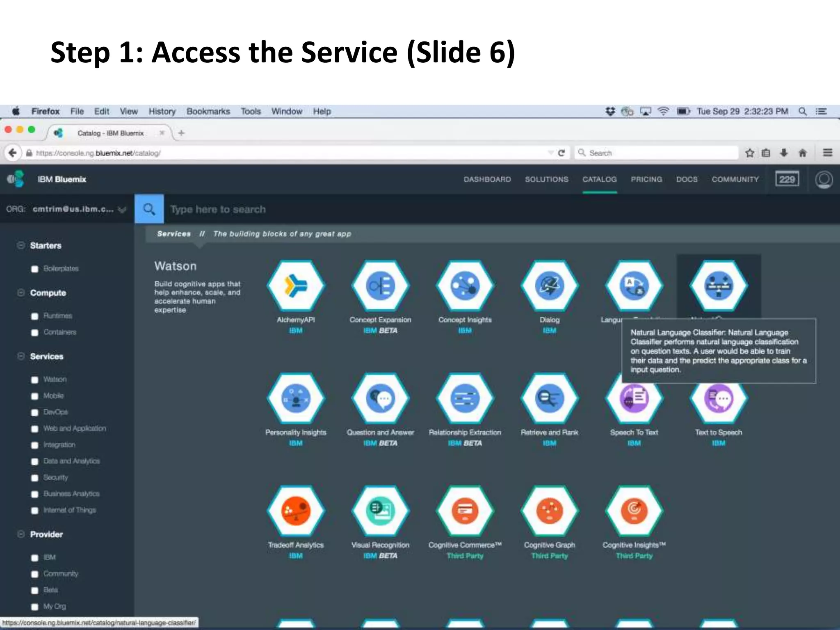Check the Internet of Things checkbox
840x630 pixels.
tap(35, 511)
